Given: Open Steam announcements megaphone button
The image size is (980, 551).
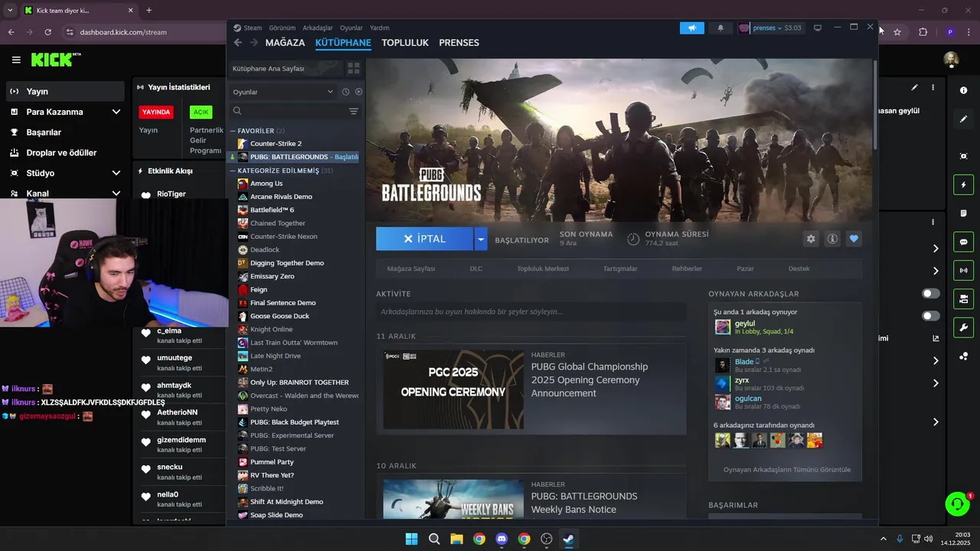Looking at the screenshot, I should point(691,28).
